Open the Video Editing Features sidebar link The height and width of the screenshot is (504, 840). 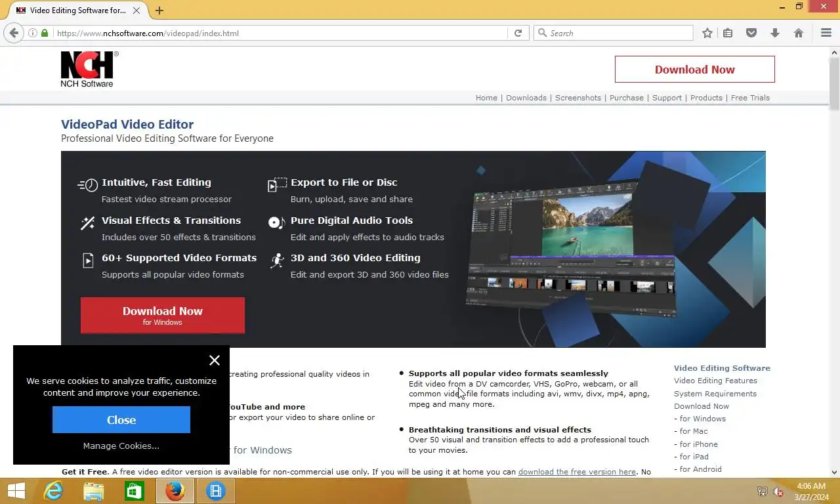(x=715, y=381)
